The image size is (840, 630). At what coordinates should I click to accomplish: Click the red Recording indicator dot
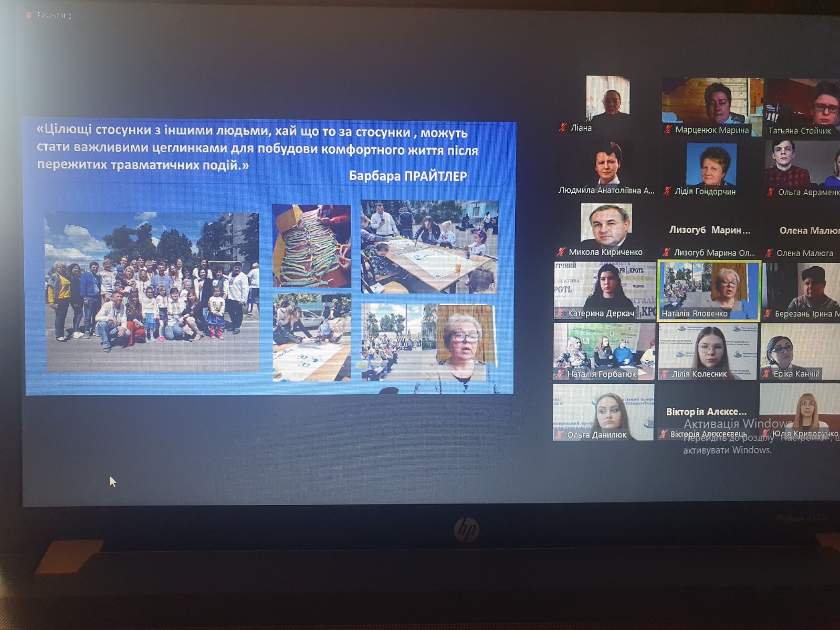(x=29, y=15)
